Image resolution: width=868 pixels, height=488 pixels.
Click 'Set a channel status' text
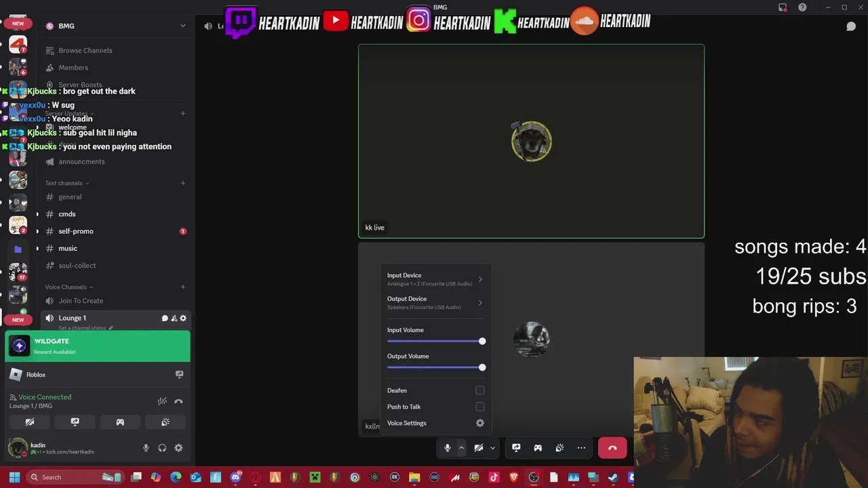pyautogui.click(x=83, y=328)
